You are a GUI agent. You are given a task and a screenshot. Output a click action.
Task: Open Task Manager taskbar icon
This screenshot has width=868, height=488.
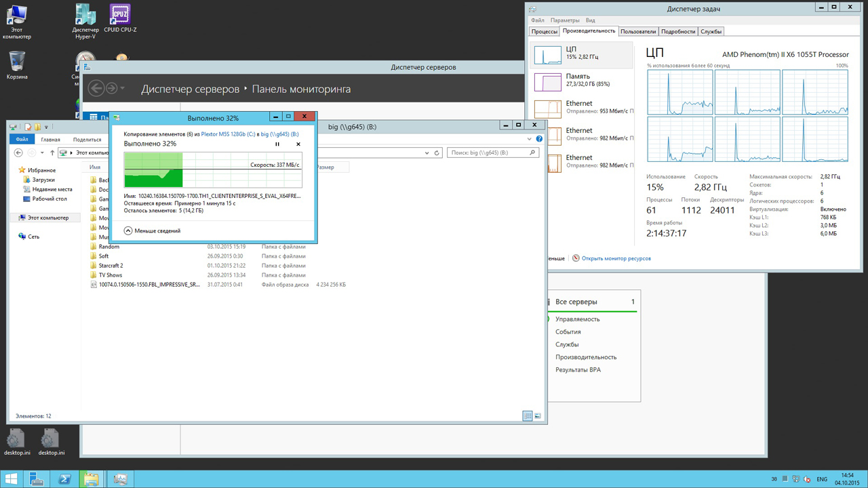tap(121, 479)
